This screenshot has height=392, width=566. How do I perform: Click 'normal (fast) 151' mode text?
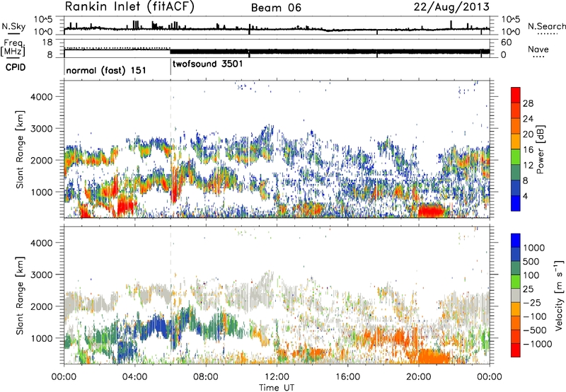pyautogui.click(x=106, y=70)
